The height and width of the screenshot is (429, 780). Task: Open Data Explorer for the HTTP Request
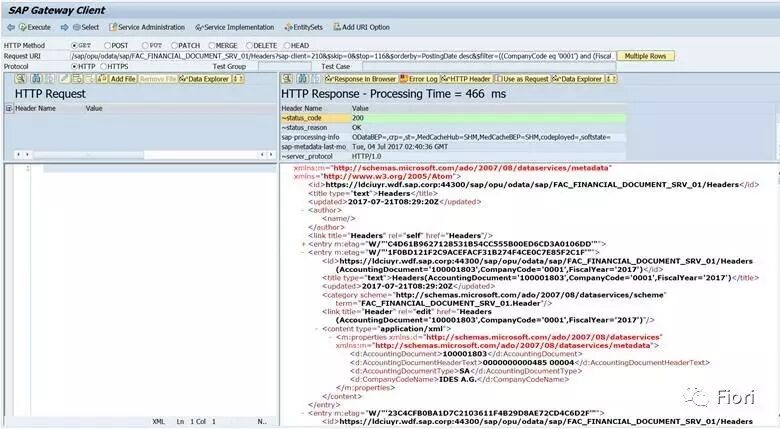pos(204,79)
